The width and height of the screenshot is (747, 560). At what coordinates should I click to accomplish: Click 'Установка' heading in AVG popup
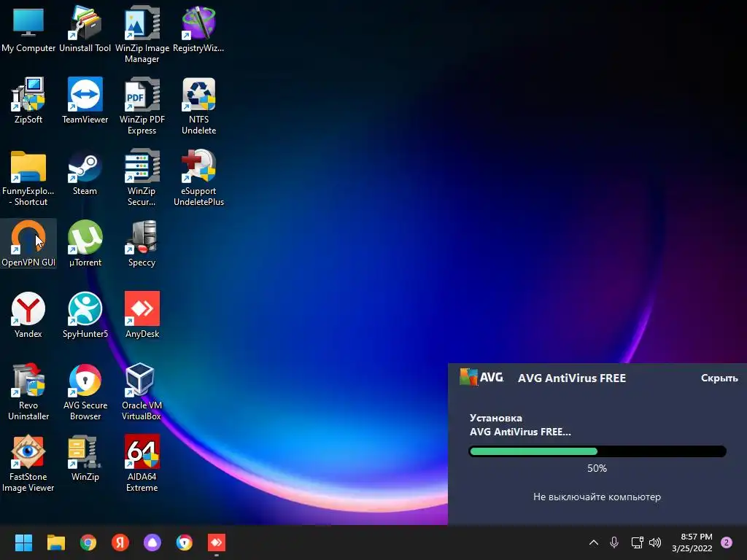coord(496,418)
